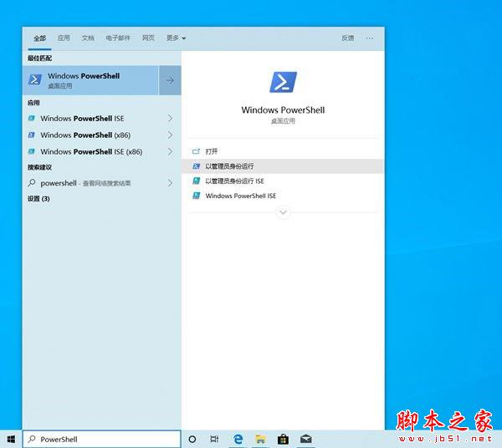
Task: Switch to the 文档 tab
Action: [88, 38]
